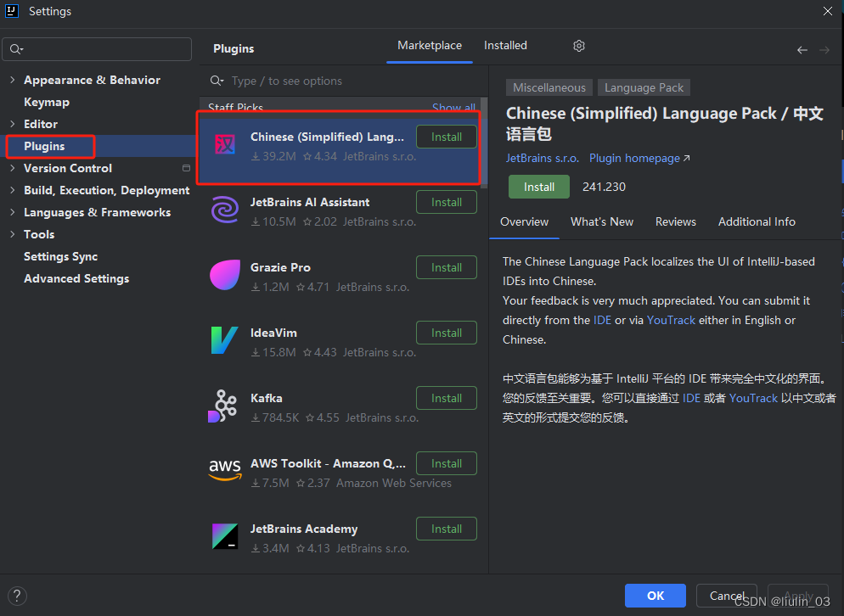Click the JetBrains Academy plugin icon

click(225, 536)
